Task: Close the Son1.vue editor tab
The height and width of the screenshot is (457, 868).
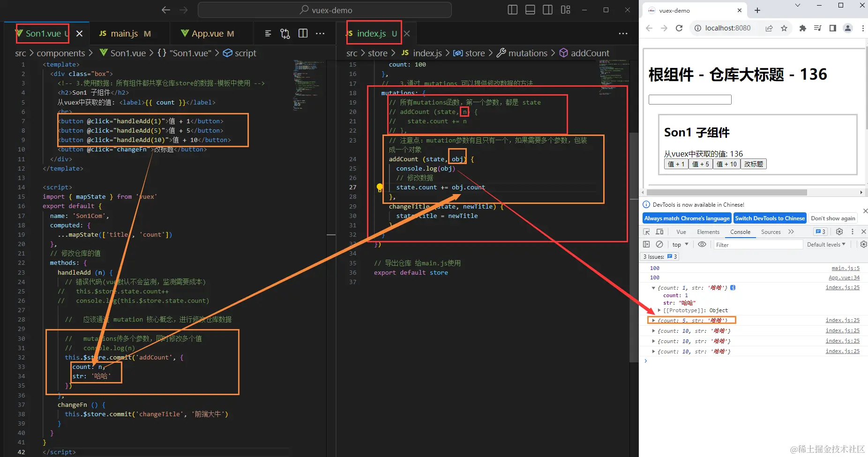Action: click(80, 33)
